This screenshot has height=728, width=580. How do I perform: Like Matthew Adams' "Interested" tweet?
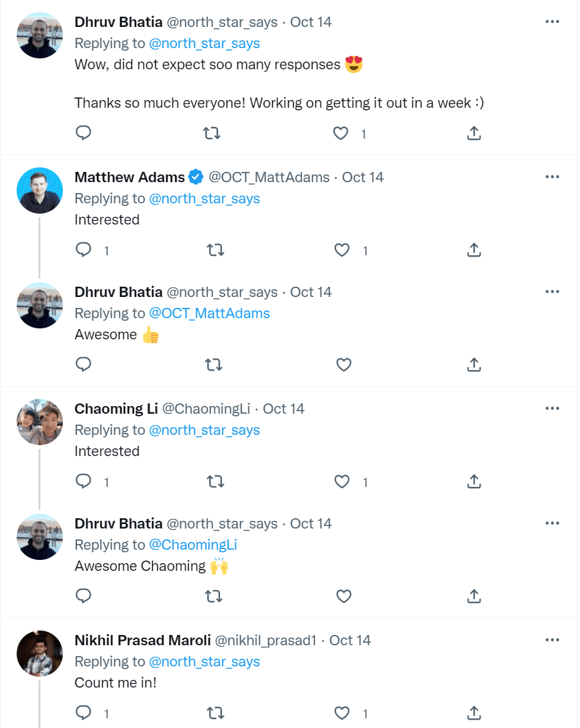click(343, 250)
